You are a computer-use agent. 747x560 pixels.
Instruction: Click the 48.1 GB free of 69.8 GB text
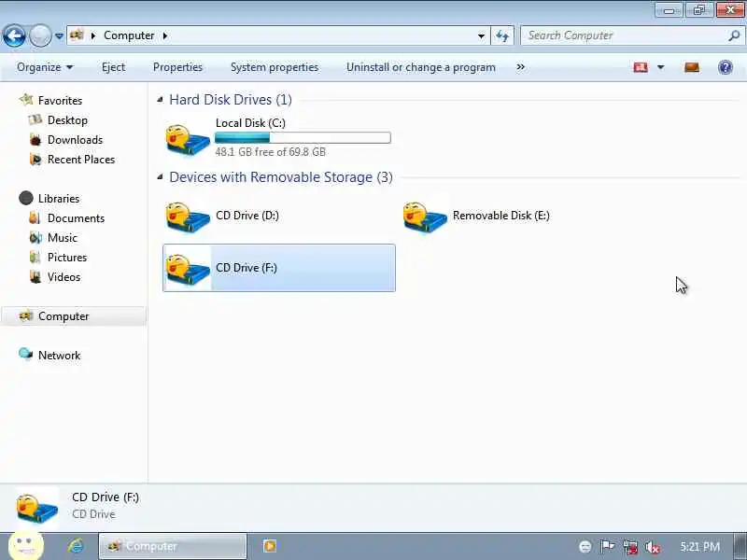coord(271,152)
